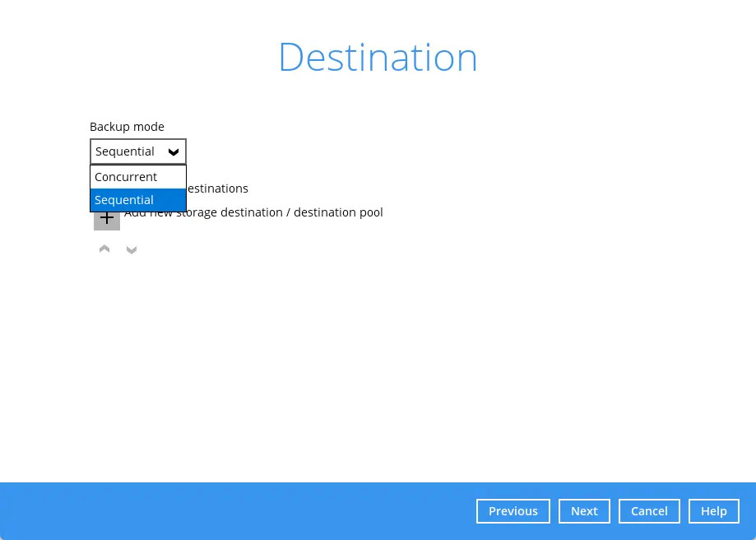Choose Concurrent from the backup mode list
This screenshot has height=540, width=756.
pos(126,177)
